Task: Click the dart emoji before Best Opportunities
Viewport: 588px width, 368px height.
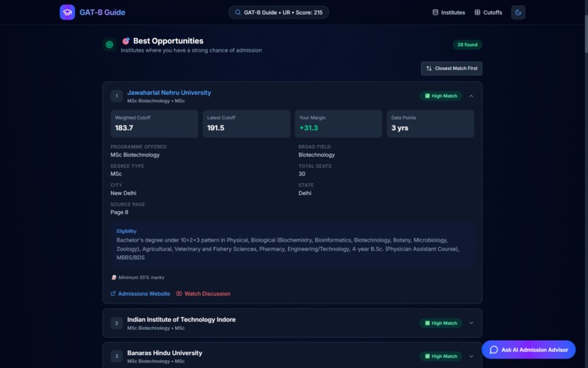Action: pos(125,41)
